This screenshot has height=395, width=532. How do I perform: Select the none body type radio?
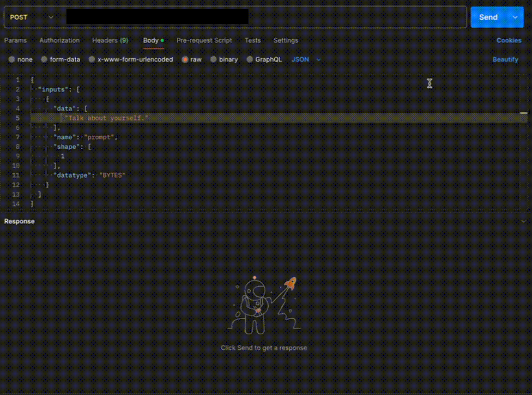(x=12, y=59)
